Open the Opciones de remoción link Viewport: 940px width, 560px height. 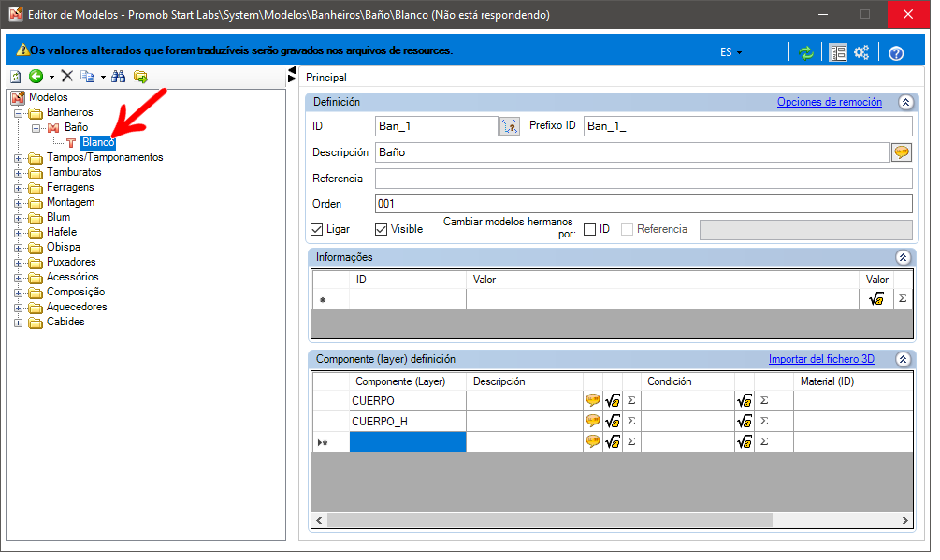[830, 102]
